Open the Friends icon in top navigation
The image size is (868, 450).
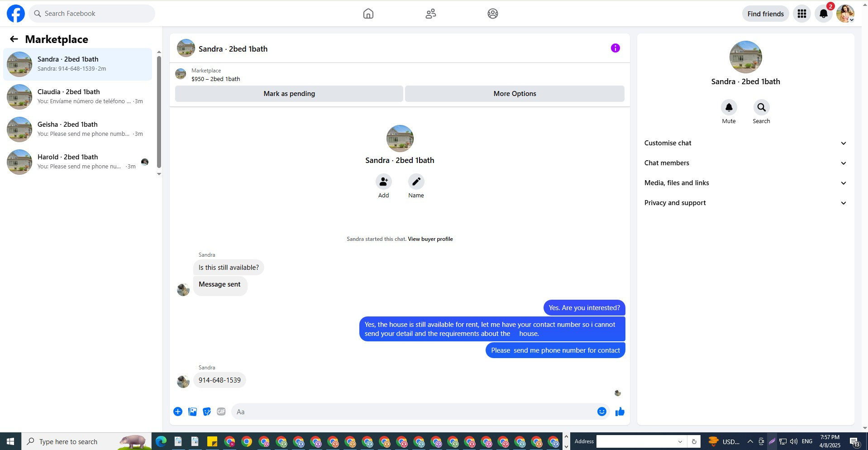tap(431, 14)
